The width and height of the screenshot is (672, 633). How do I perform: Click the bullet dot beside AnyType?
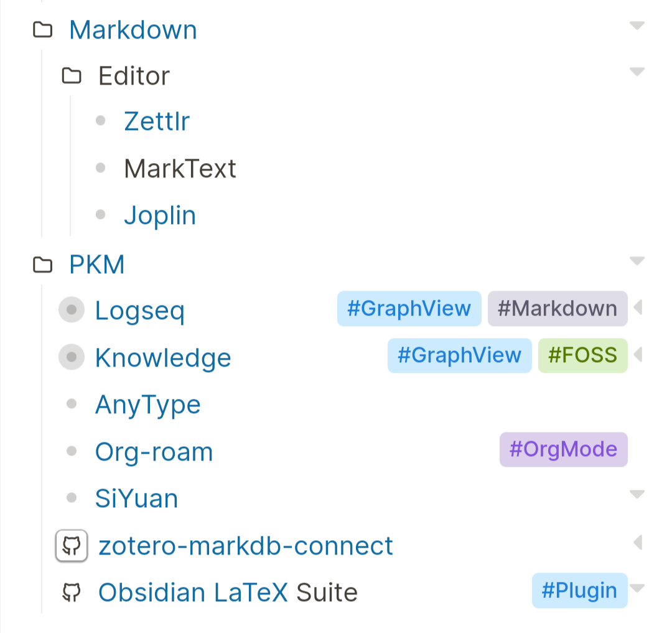[x=72, y=403]
